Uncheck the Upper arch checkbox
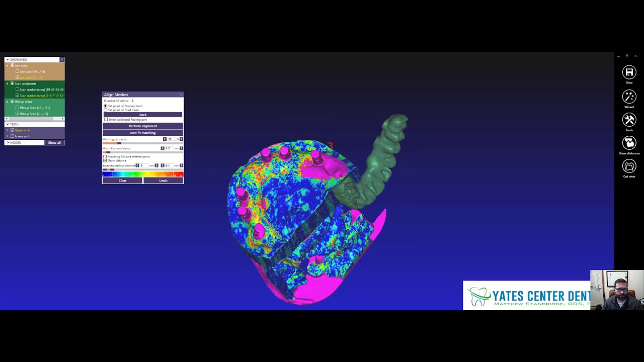 click(x=12, y=130)
